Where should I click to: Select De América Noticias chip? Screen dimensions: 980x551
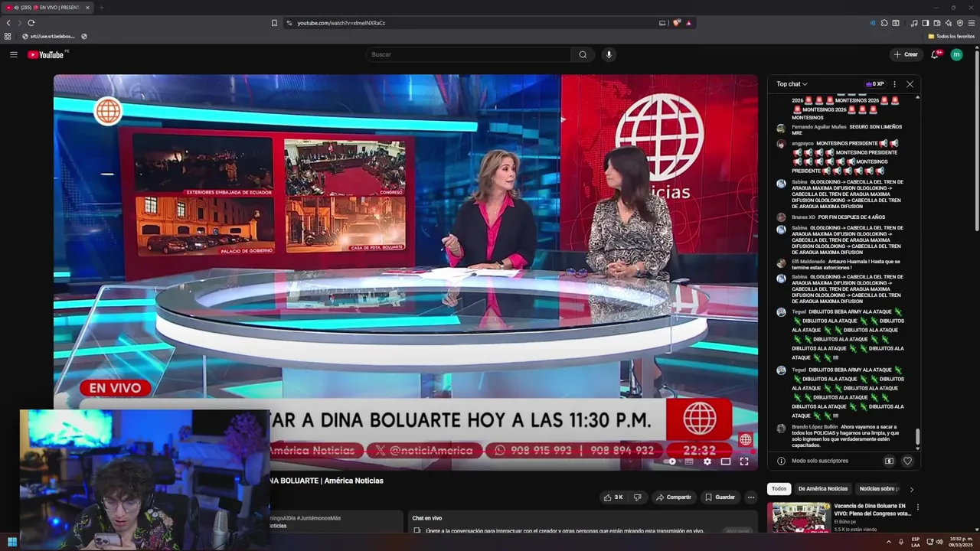823,489
